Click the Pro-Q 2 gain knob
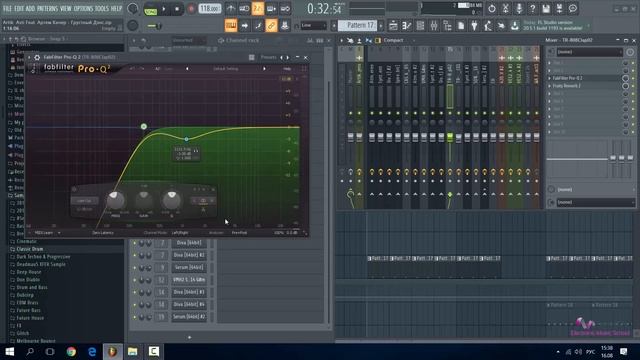The width and height of the screenshot is (640, 360). 143,200
